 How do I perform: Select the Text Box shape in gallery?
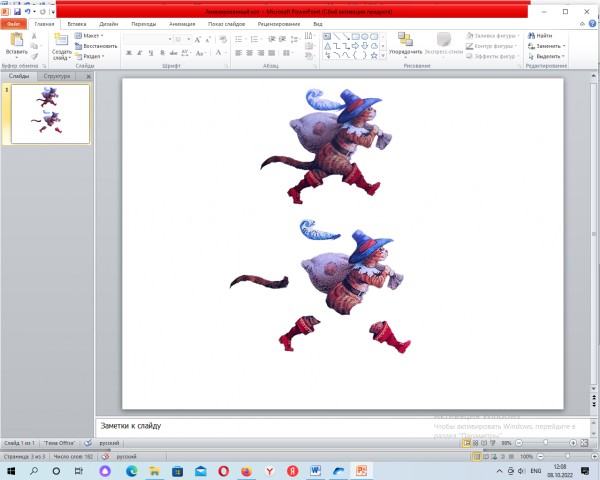point(327,37)
